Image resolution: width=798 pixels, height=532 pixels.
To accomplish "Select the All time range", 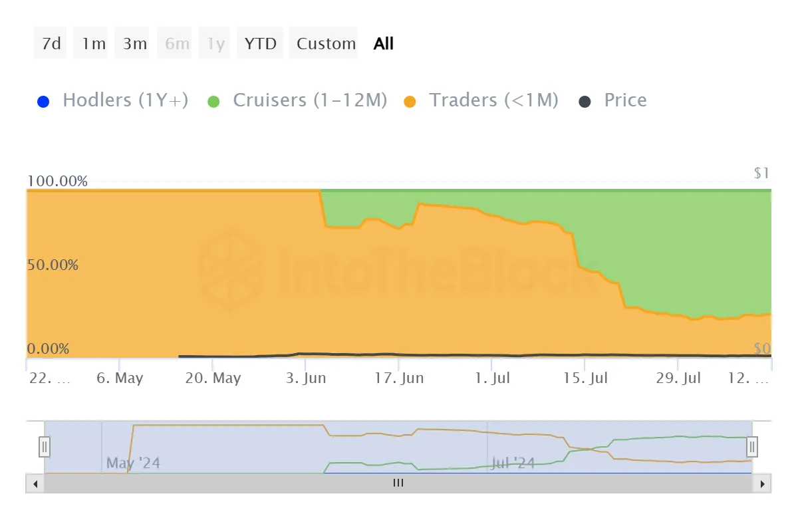I will [384, 44].
